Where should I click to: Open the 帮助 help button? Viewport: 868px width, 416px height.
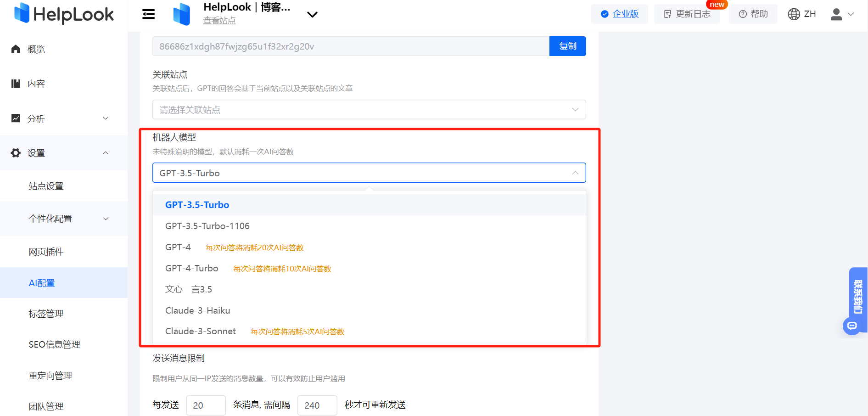tap(753, 14)
